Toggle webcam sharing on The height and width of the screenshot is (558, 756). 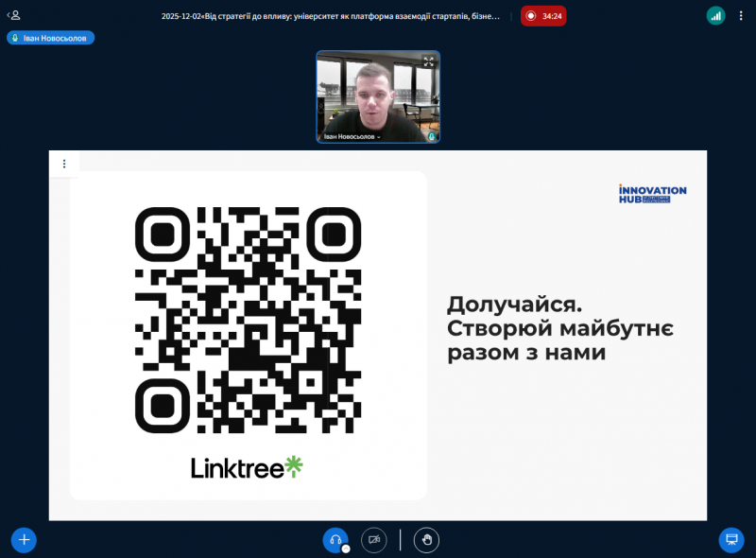[374, 540]
